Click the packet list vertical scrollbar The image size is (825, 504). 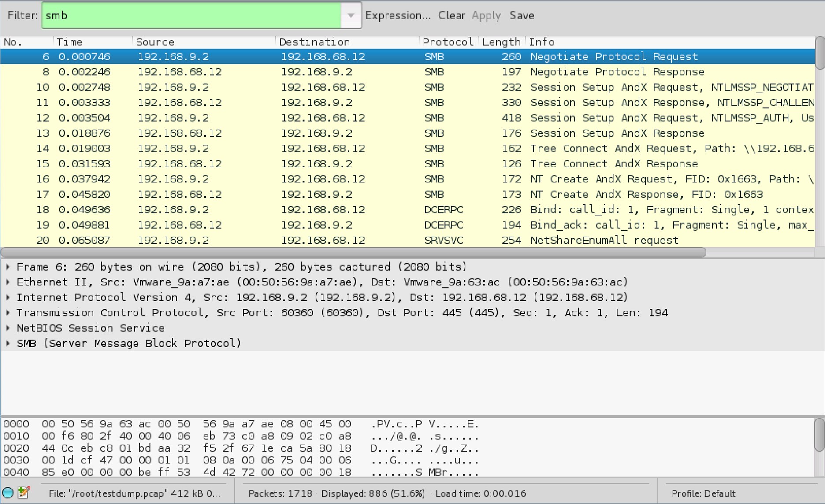(820, 53)
